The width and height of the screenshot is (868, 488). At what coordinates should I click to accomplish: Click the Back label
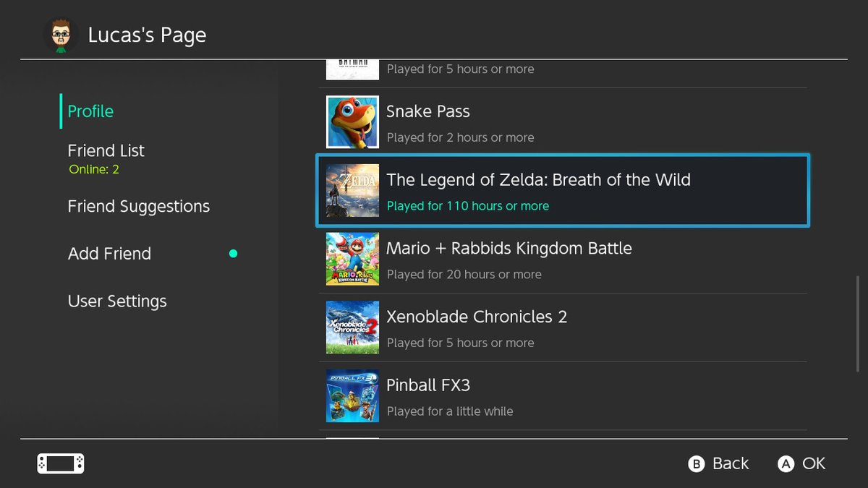tap(730, 463)
